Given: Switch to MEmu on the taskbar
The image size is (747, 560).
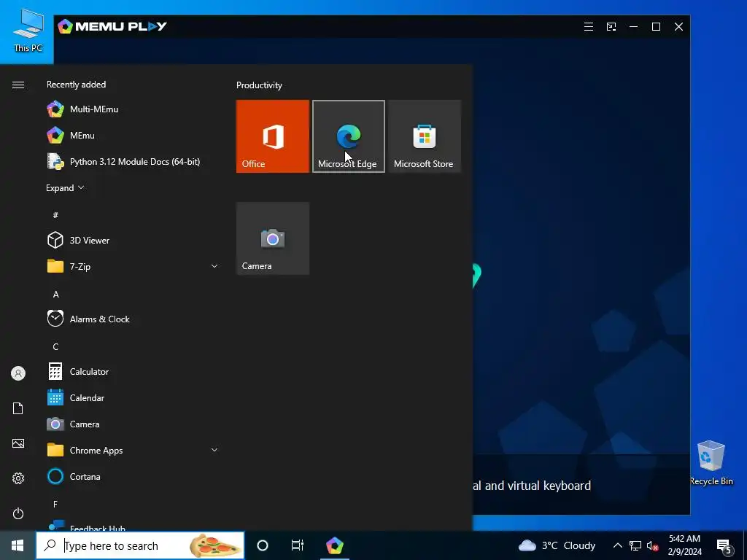Looking at the screenshot, I should coord(334,545).
